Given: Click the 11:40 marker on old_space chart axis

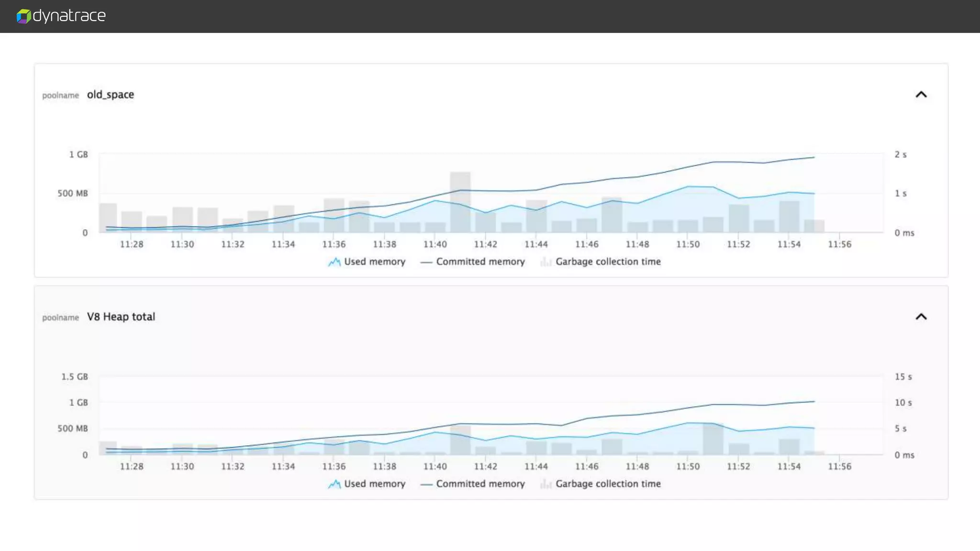Looking at the screenshot, I should point(435,244).
